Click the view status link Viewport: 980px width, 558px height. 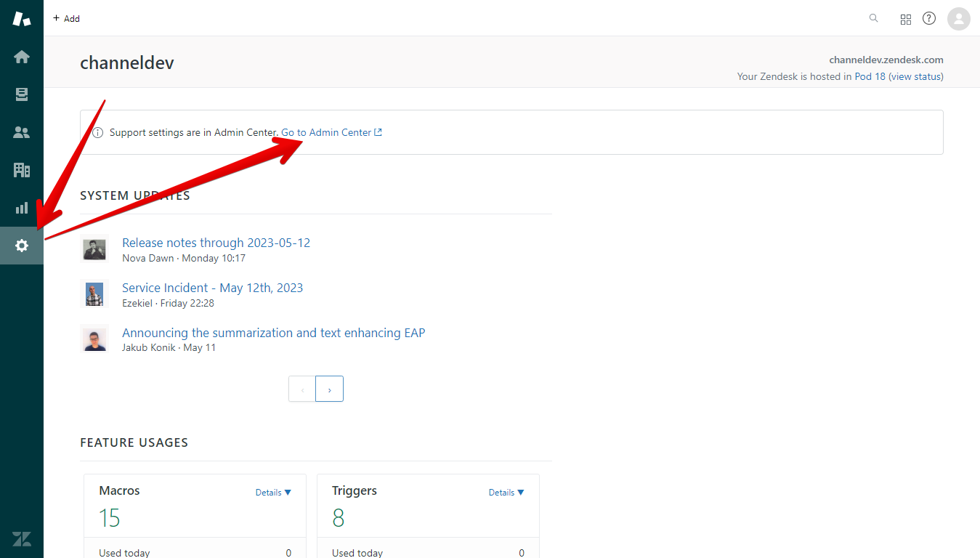(x=916, y=76)
